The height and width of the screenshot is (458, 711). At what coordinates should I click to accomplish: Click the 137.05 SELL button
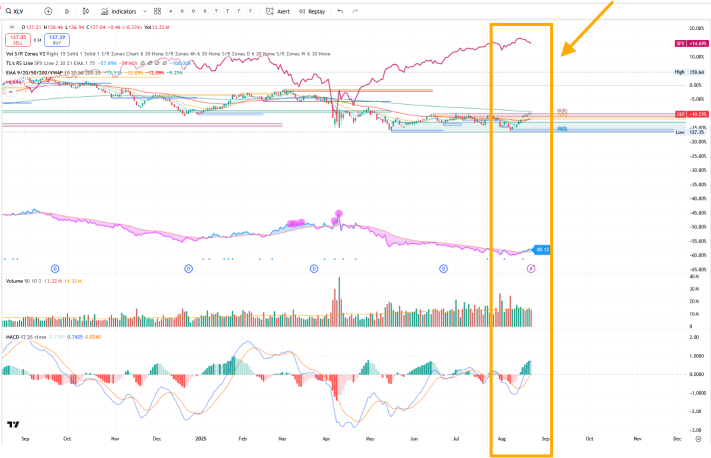pos(18,40)
